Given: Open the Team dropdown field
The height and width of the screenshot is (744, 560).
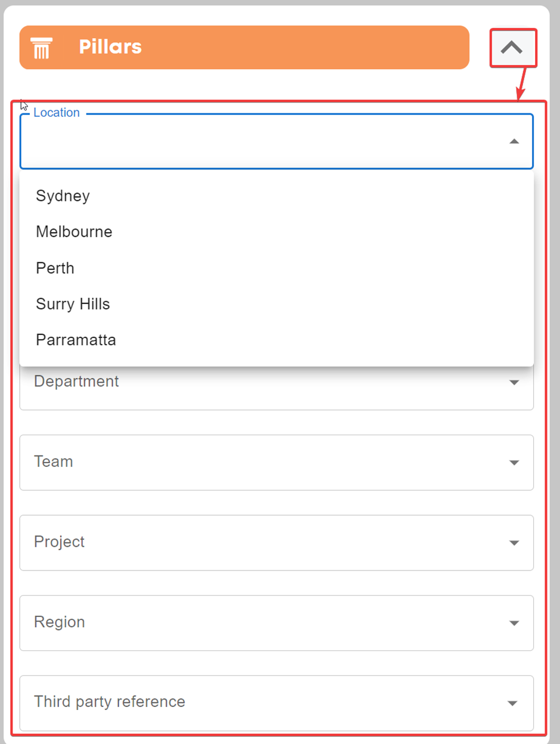Looking at the screenshot, I should [x=276, y=463].
